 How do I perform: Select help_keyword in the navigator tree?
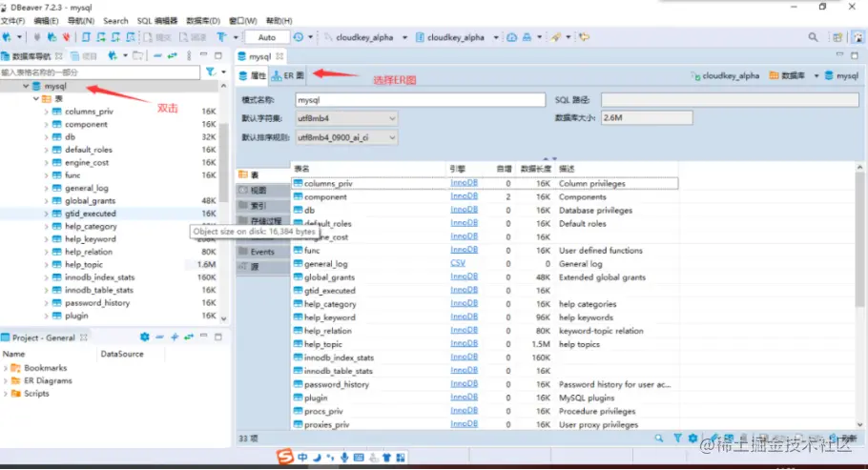[x=91, y=239]
